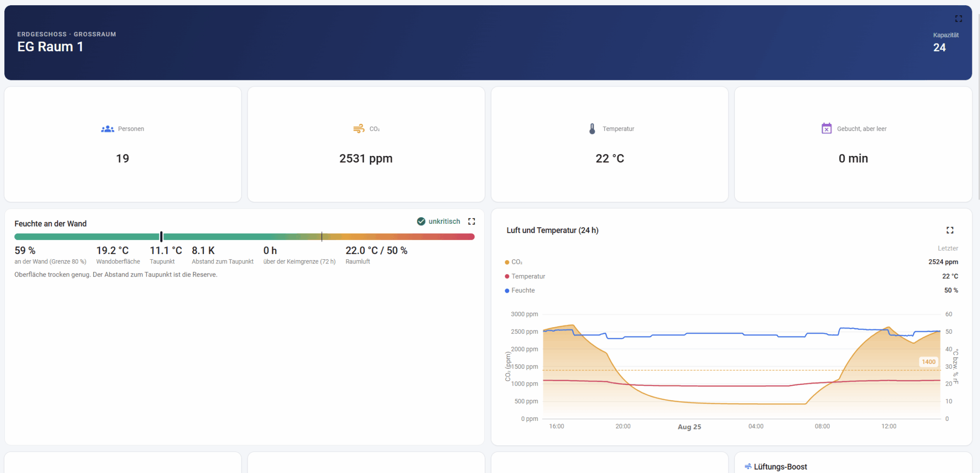Click the thermometer Temperatur icon
Screen dimensions: 980x473
coord(592,129)
